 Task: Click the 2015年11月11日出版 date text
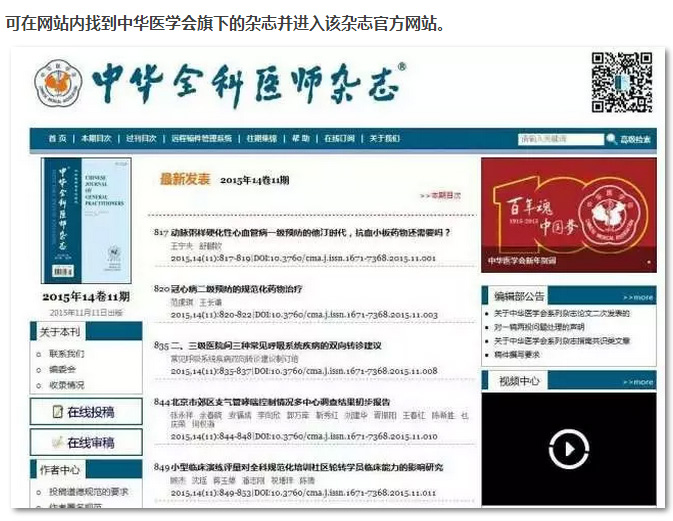pos(86,312)
